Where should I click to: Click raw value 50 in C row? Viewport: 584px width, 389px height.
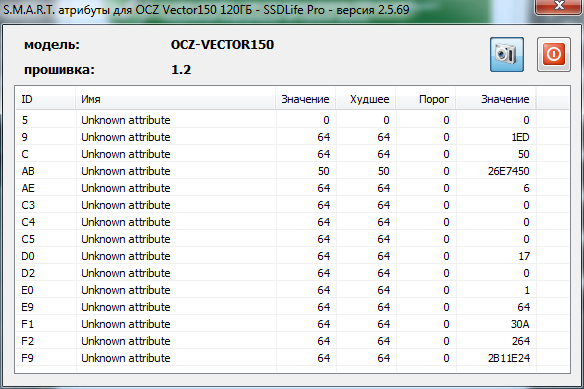point(523,154)
